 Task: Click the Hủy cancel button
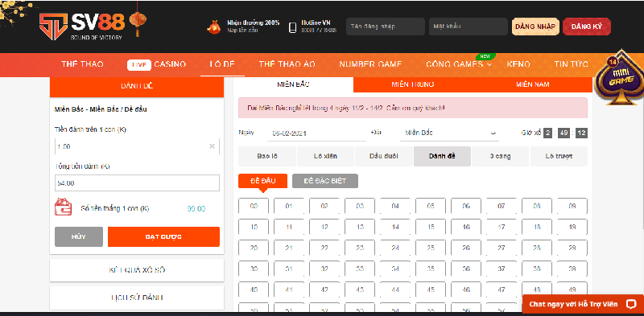click(79, 236)
